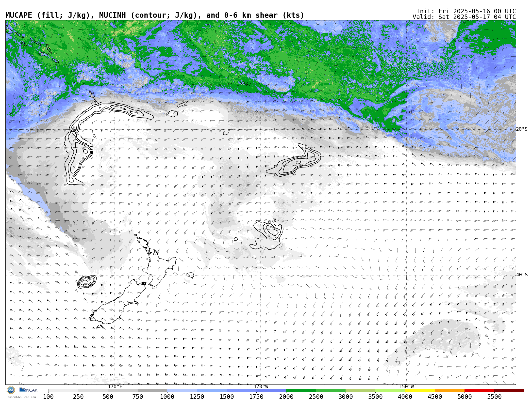This screenshot has width=532, height=400.
Task: Click the colorbar label 100
Action: pyautogui.click(x=48, y=397)
